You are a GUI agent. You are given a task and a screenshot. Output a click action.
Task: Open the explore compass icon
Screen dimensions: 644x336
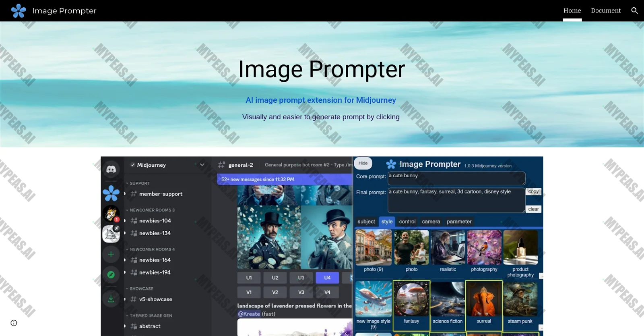(111, 275)
